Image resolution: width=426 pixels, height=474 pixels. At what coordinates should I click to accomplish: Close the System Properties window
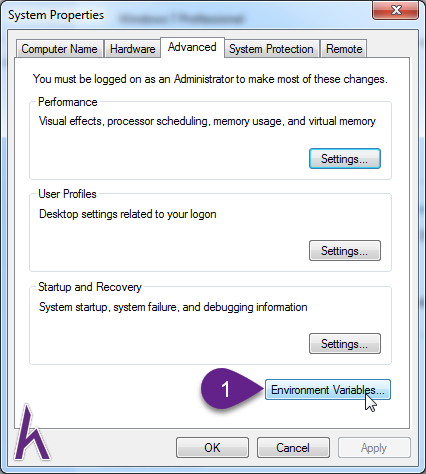[395, 10]
